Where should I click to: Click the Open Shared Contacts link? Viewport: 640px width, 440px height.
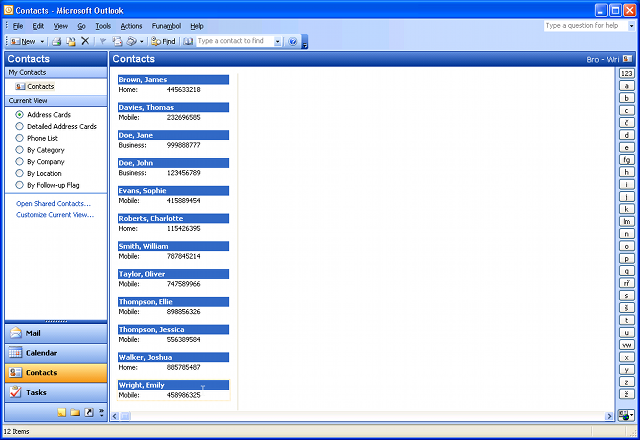point(53,204)
